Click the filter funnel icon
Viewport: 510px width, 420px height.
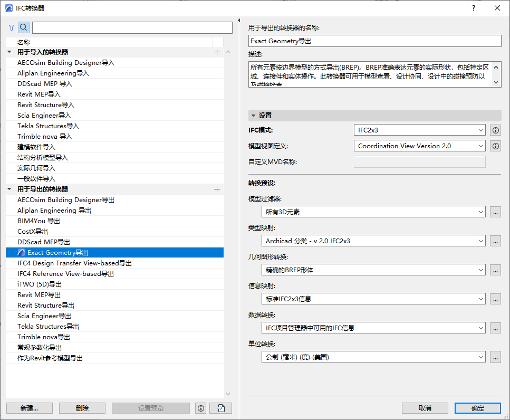tap(11, 27)
